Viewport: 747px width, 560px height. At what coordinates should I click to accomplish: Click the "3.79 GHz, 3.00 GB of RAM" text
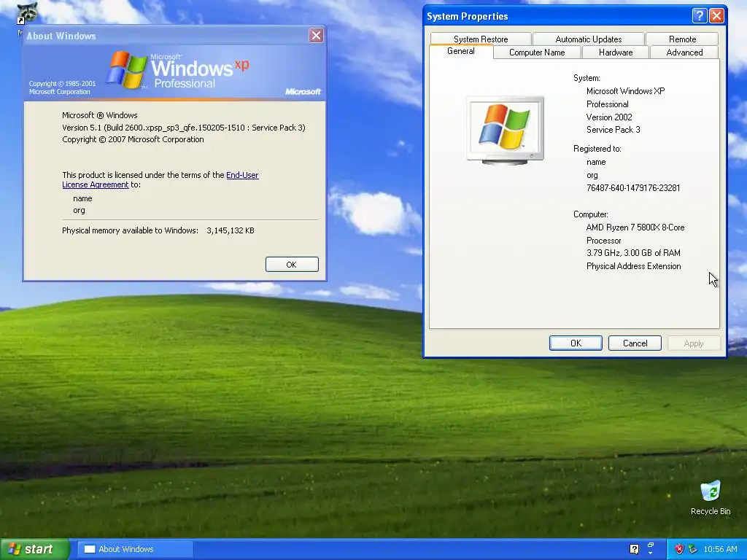pyautogui.click(x=633, y=253)
